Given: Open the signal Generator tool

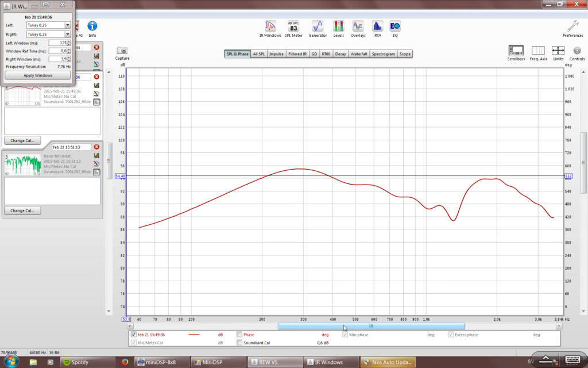Looking at the screenshot, I should click(x=318, y=26).
